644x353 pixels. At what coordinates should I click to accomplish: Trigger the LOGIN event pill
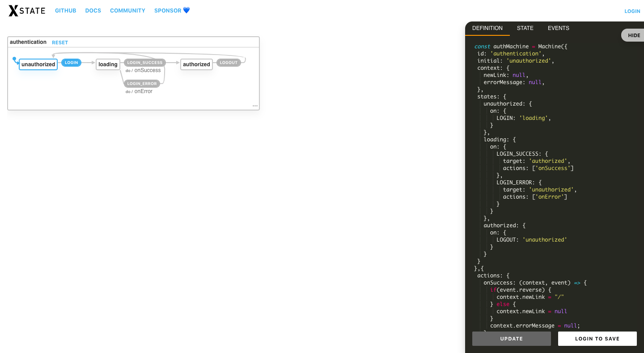71,63
